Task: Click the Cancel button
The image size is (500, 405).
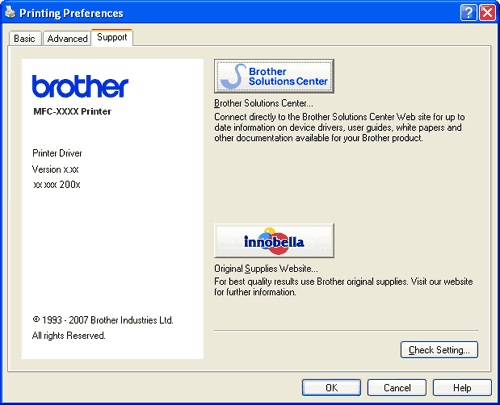Action: point(397,388)
